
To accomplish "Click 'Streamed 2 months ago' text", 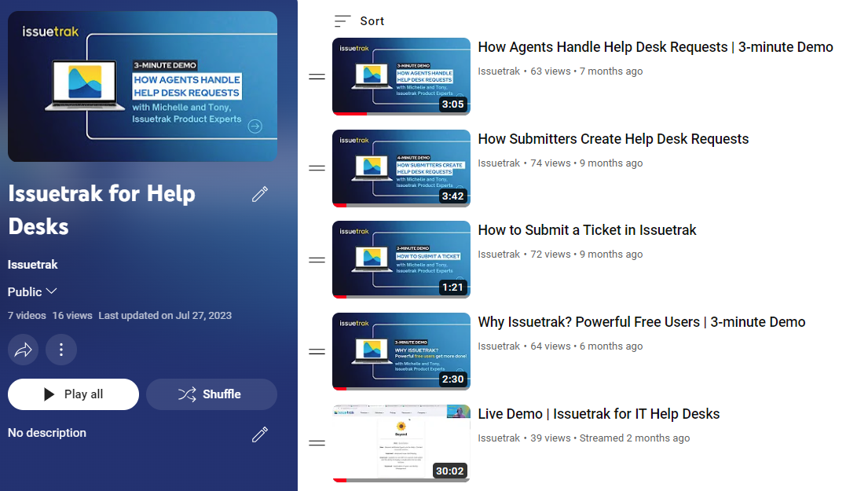I will tap(635, 438).
